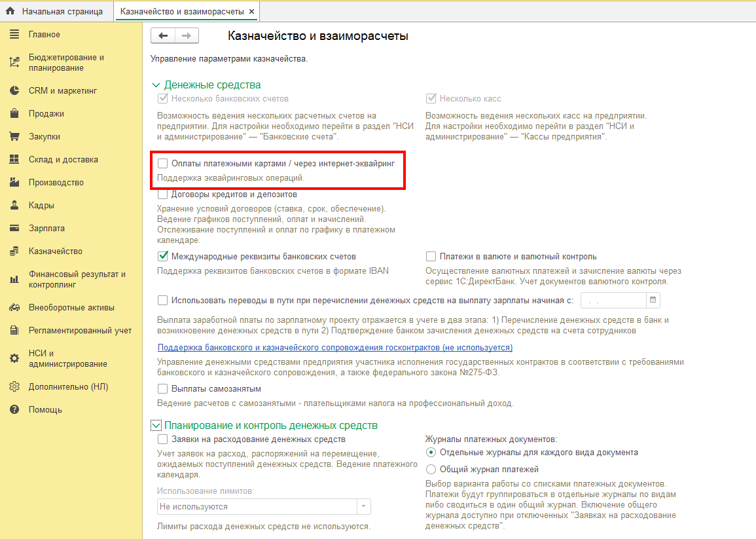Image resolution: width=756 pixels, height=539 pixels.
Task: Go back with the left arrow button
Action: tap(163, 36)
